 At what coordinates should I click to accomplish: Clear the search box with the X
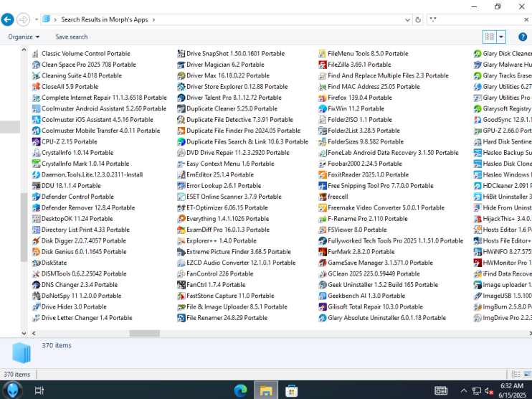[x=526, y=19]
